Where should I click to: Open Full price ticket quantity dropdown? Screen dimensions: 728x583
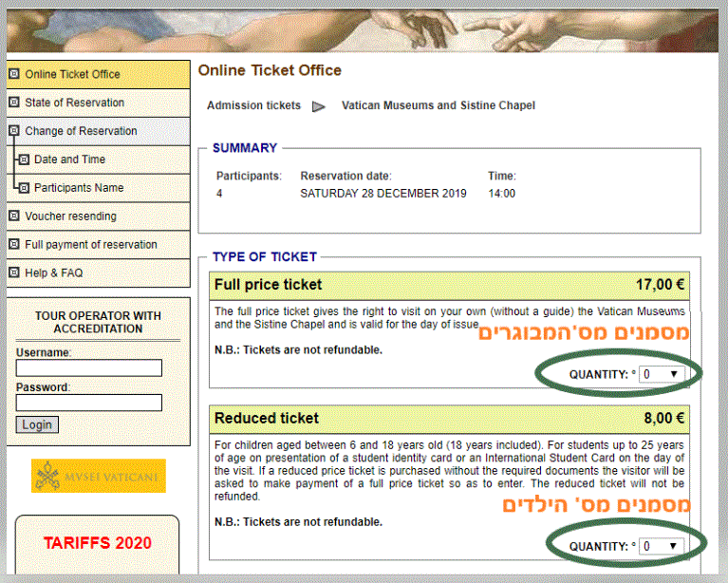tap(661, 374)
